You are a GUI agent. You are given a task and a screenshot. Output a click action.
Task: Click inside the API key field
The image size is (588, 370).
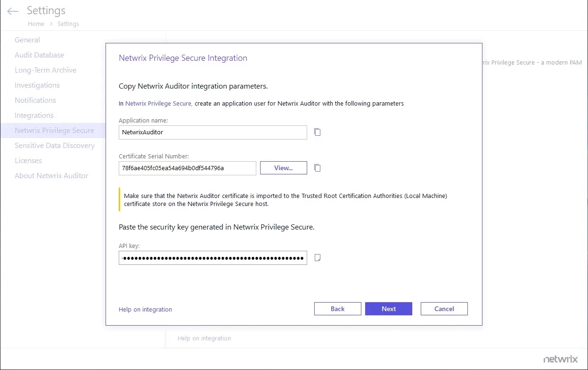(212, 258)
